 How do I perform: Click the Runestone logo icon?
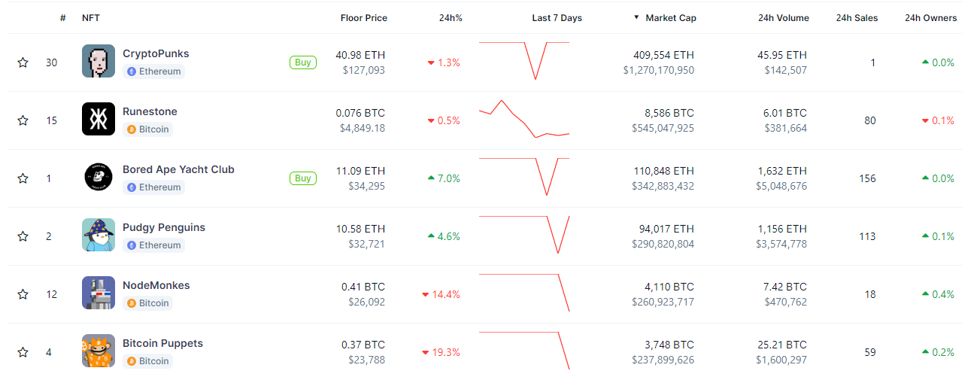tap(99, 119)
